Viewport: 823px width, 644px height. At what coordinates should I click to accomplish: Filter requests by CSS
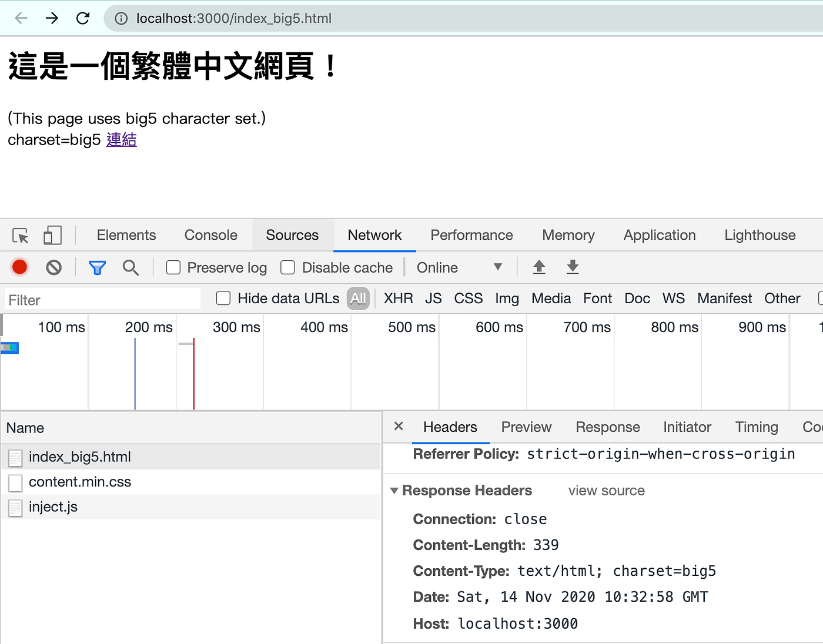469,298
